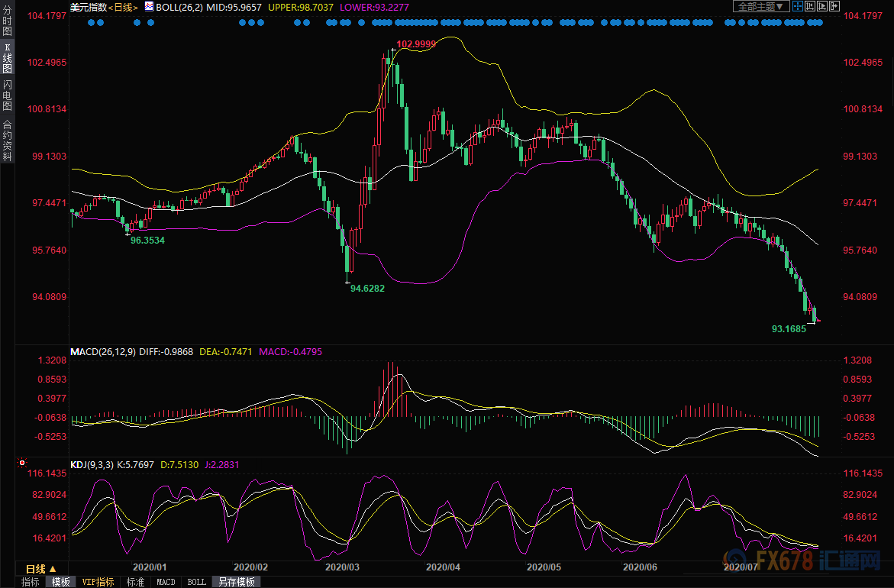Screen dimensions: 894x588
Task: Apply the MACD template button
Action: (x=166, y=582)
